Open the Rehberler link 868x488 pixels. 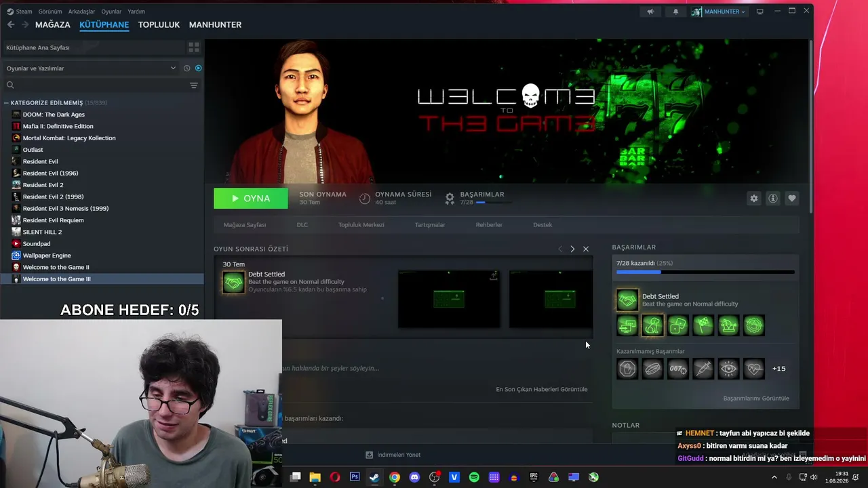(x=489, y=225)
